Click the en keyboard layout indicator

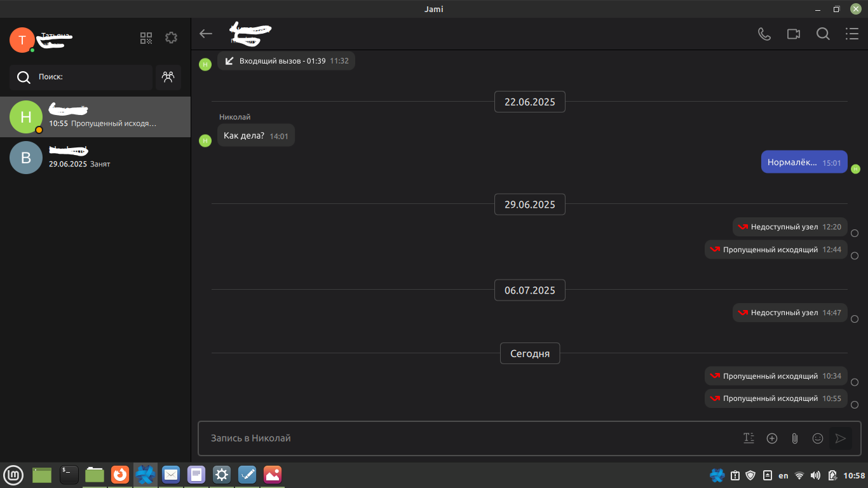(783, 475)
